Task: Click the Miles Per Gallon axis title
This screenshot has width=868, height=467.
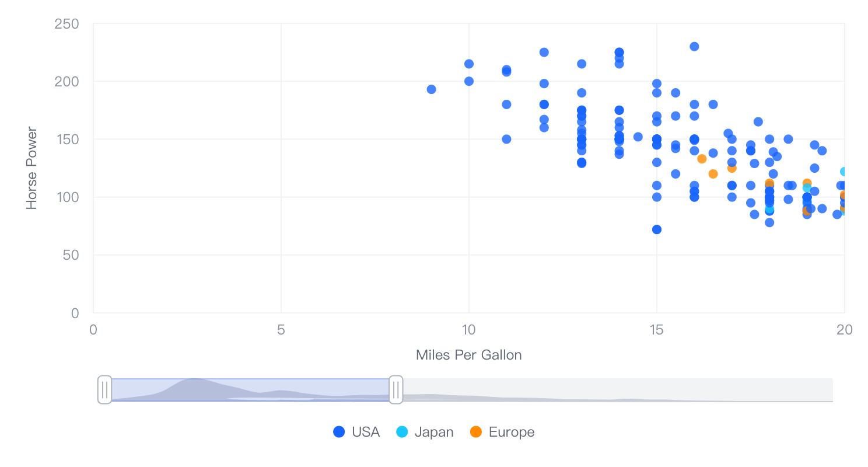Action: click(469, 355)
